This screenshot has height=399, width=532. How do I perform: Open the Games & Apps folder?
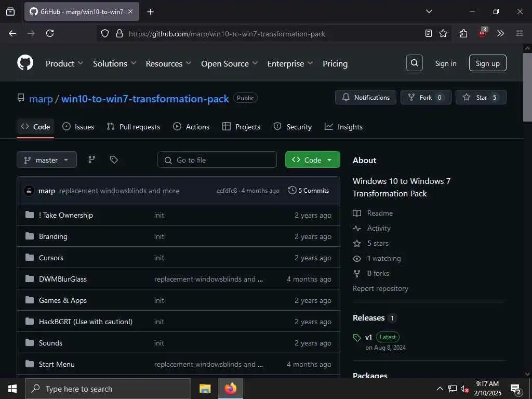pyautogui.click(x=63, y=300)
